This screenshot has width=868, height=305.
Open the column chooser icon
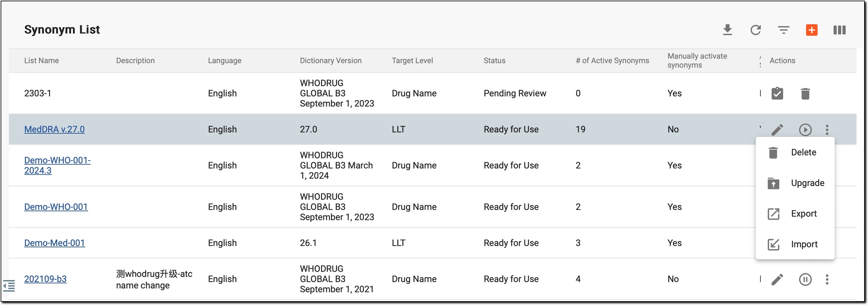click(840, 30)
